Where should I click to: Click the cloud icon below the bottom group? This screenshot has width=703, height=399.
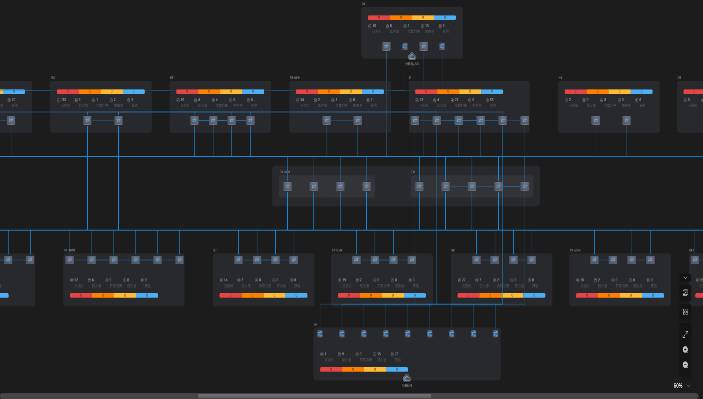407,378
